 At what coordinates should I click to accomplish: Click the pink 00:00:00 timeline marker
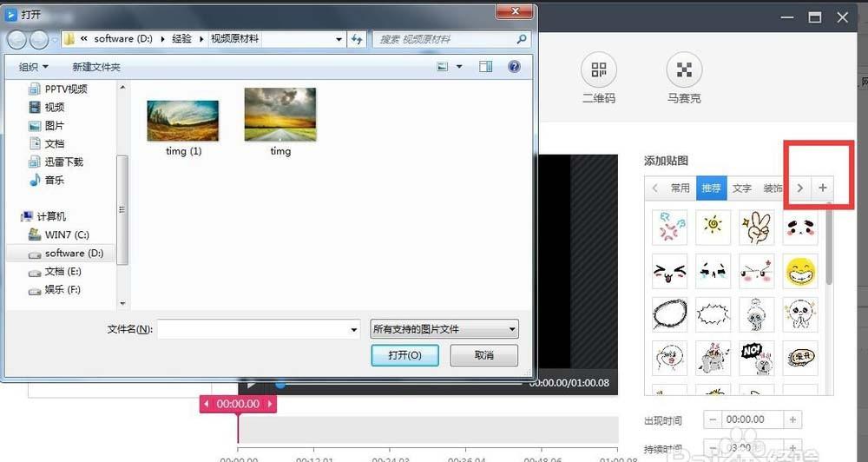[238, 404]
